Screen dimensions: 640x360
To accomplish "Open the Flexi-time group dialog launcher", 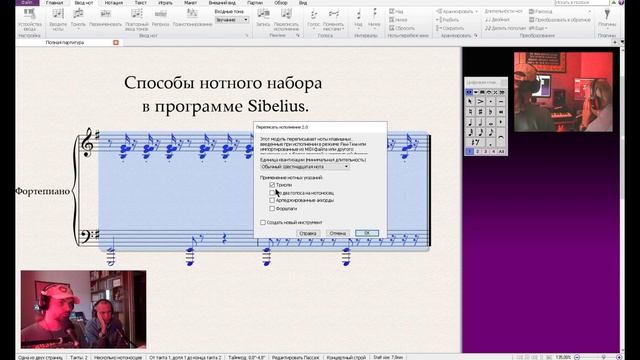I will click(x=298, y=36).
